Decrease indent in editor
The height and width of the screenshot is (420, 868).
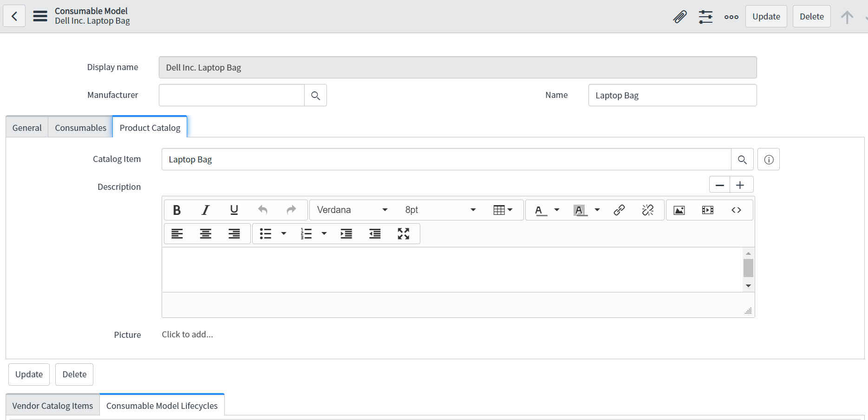point(375,233)
